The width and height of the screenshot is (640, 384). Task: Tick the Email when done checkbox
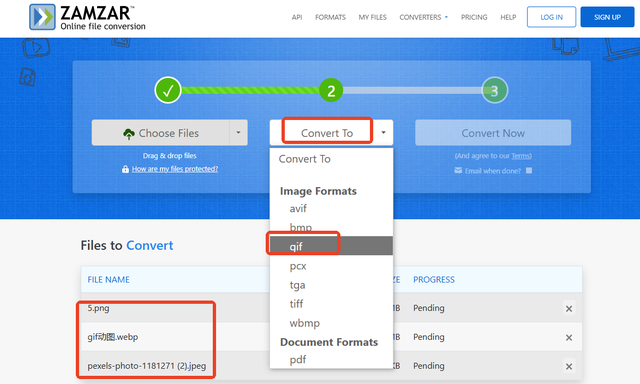point(529,171)
